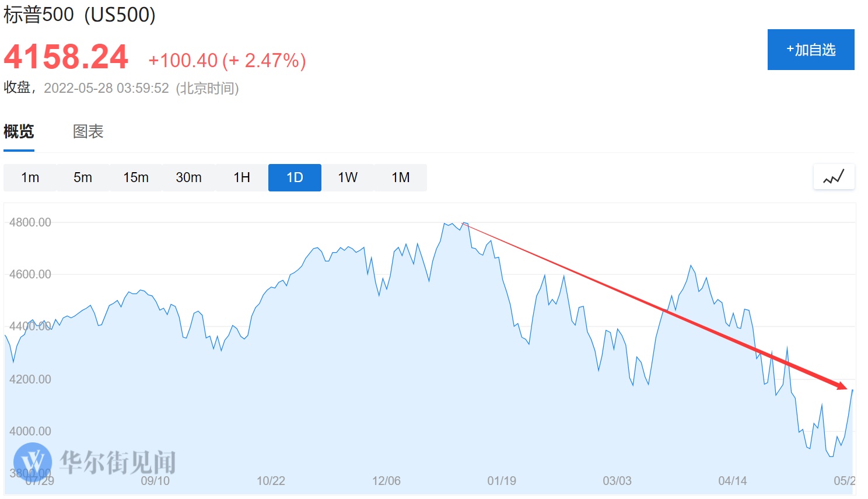Viewport: 868px width, 499px height.
Task: Click the +100.40 (+2.47%) change text
Action: tap(227, 60)
